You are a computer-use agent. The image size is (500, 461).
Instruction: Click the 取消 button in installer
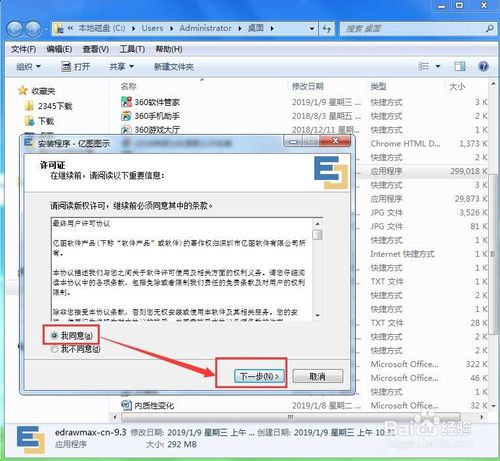pyautogui.click(x=317, y=376)
